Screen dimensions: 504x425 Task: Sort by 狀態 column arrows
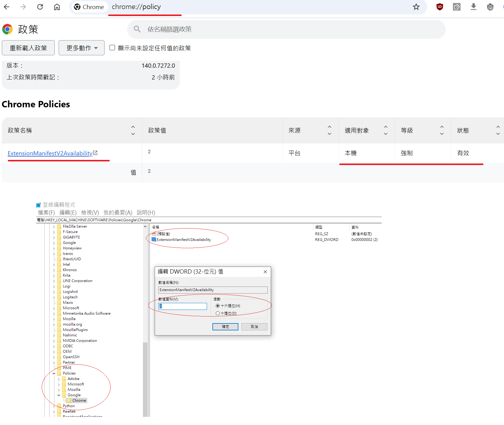498,130
